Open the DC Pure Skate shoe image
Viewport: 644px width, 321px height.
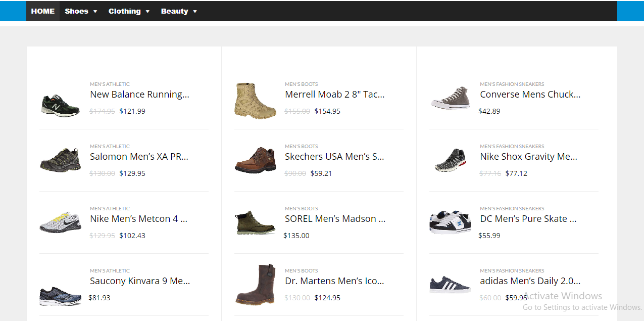[x=450, y=222]
